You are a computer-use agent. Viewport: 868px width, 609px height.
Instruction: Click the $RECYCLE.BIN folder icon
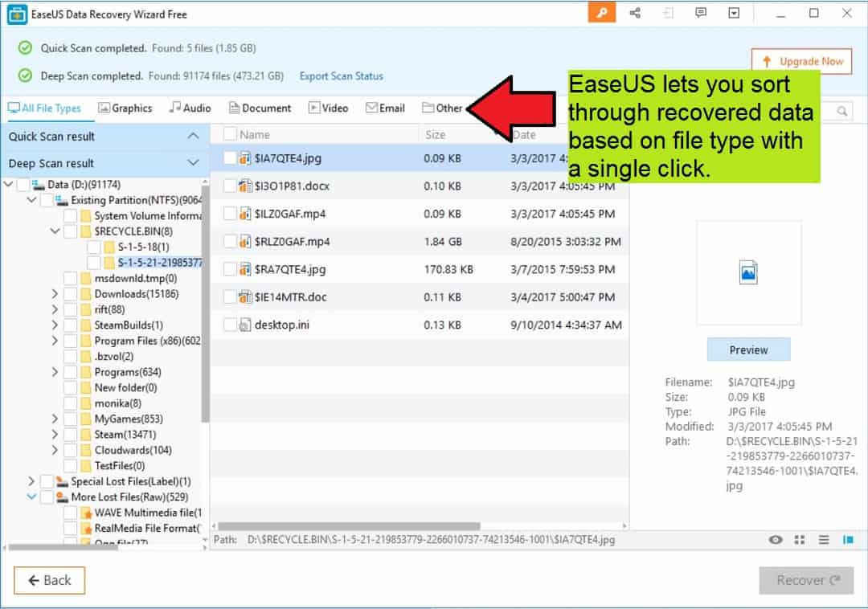tap(86, 231)
